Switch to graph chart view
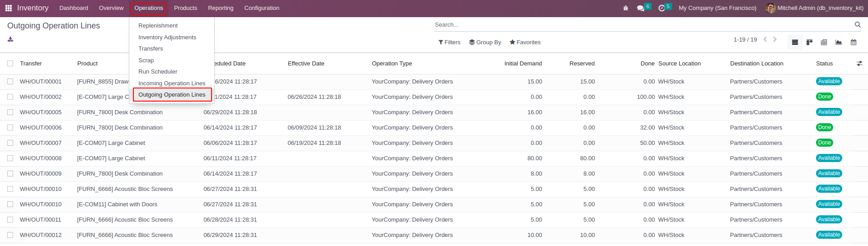Screen dimensions: 868x246 (839, 42)
